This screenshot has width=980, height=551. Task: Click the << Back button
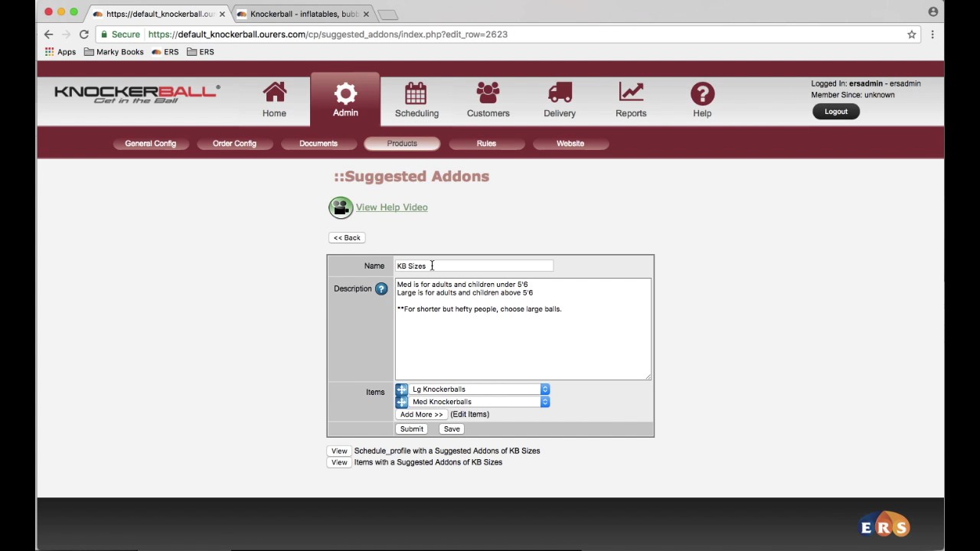point(347,238)
